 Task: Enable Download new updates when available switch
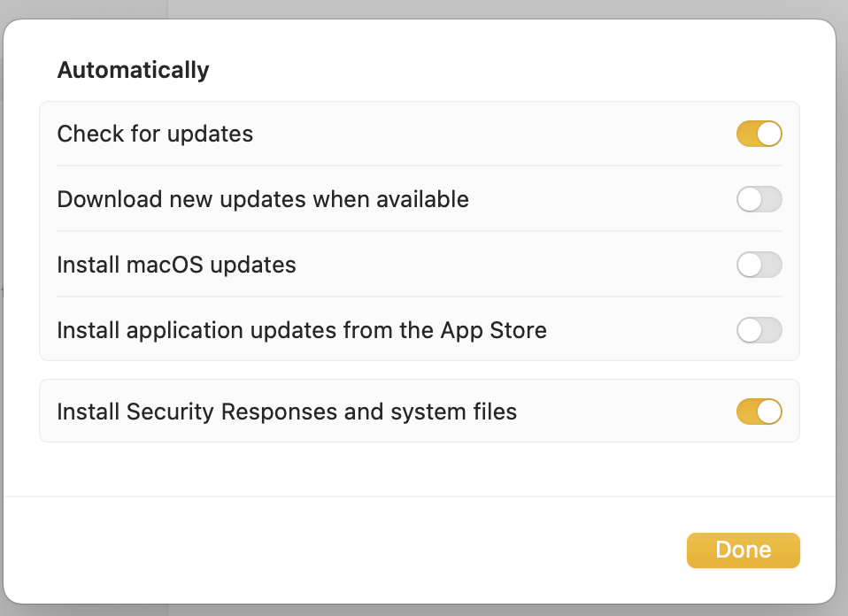coord(759,199)
